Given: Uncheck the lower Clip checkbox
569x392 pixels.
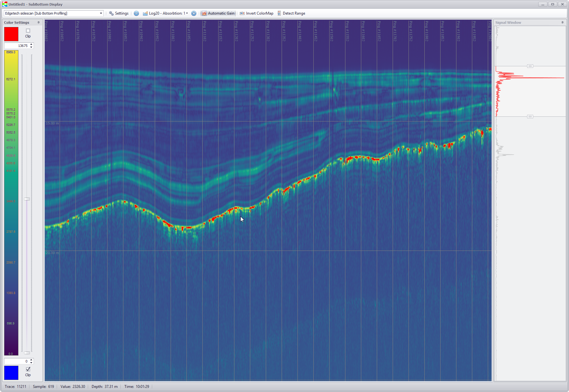Looking at the screenshot, I should click(28, 369).
